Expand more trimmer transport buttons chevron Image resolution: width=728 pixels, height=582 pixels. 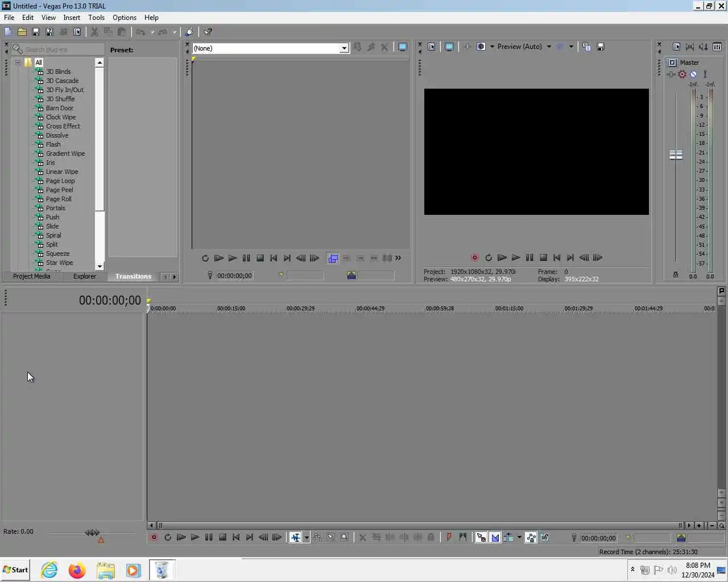pos(398,258)
